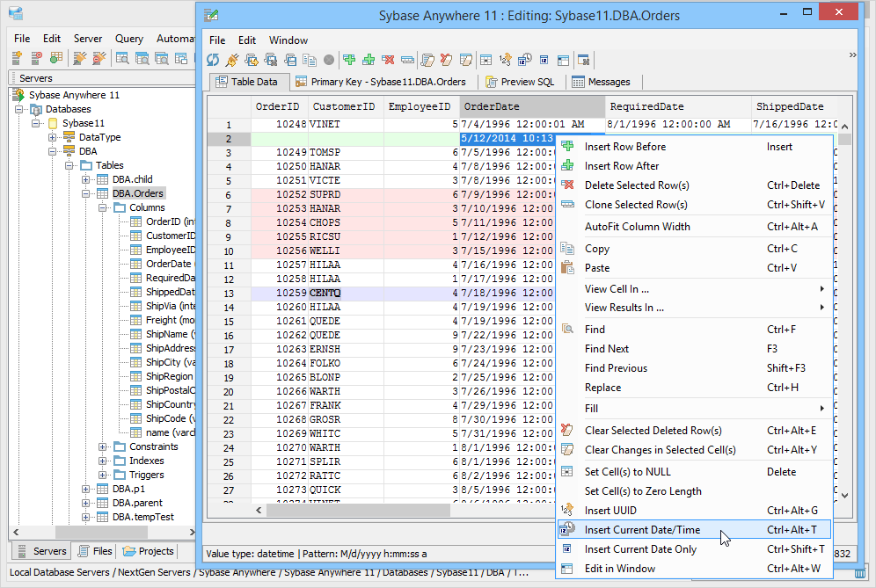This screenshot has height=588, width=876.
Task: Click the gray stop circle toolbar icon
Action: 329,60
